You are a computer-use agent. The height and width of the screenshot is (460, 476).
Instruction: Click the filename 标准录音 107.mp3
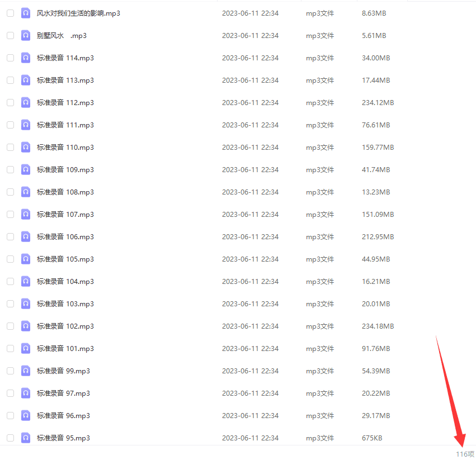pos(65,215)
